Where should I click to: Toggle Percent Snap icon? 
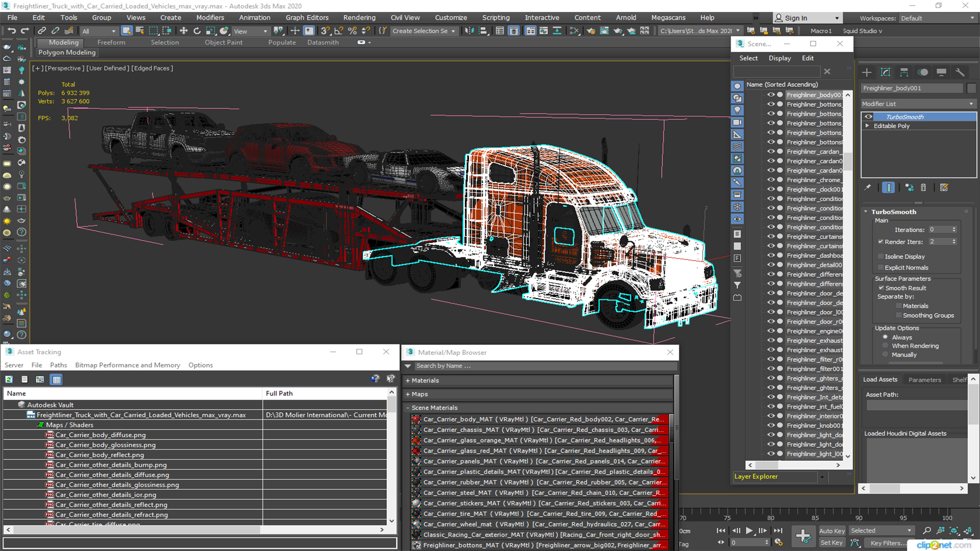[352, 31]
